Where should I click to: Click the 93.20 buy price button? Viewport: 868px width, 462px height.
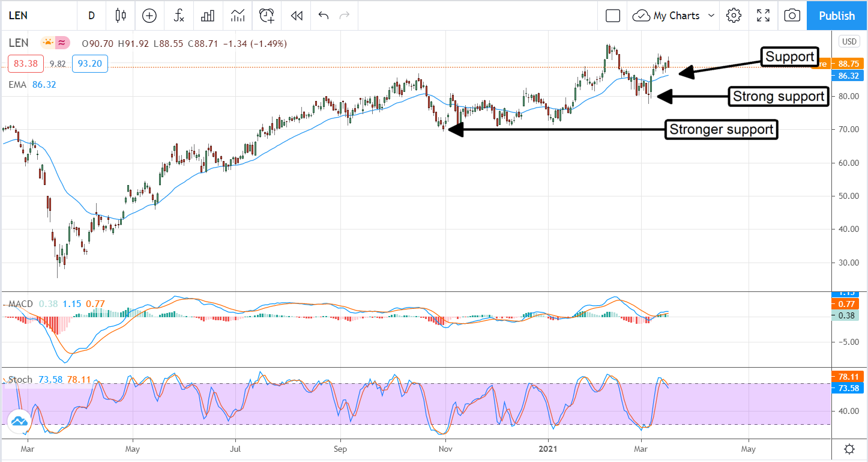pos(89,64)
